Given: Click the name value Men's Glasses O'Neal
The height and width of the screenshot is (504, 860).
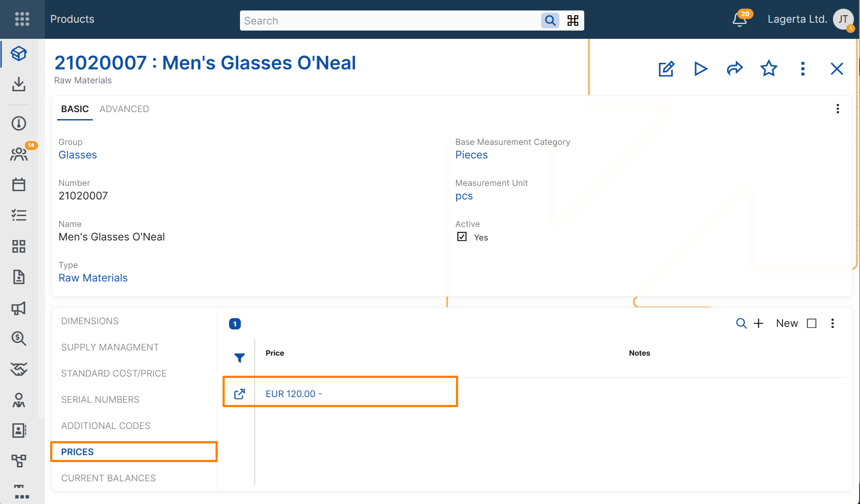Looking at the screenshot, I should click(112, 237).
